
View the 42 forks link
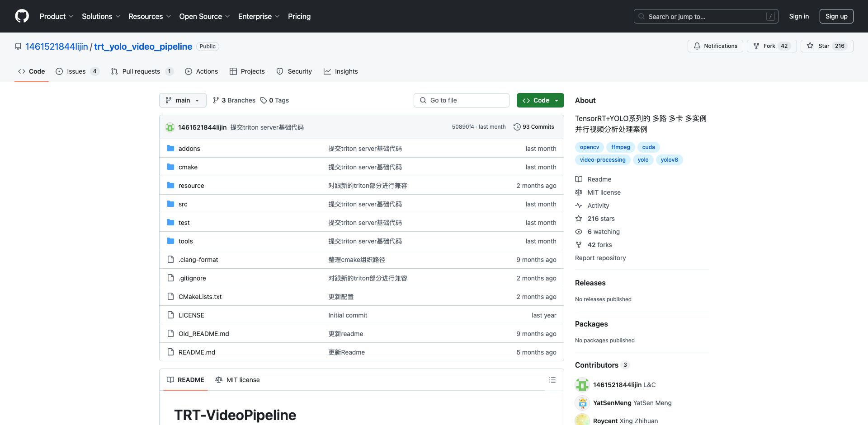[x=594, y=245]
